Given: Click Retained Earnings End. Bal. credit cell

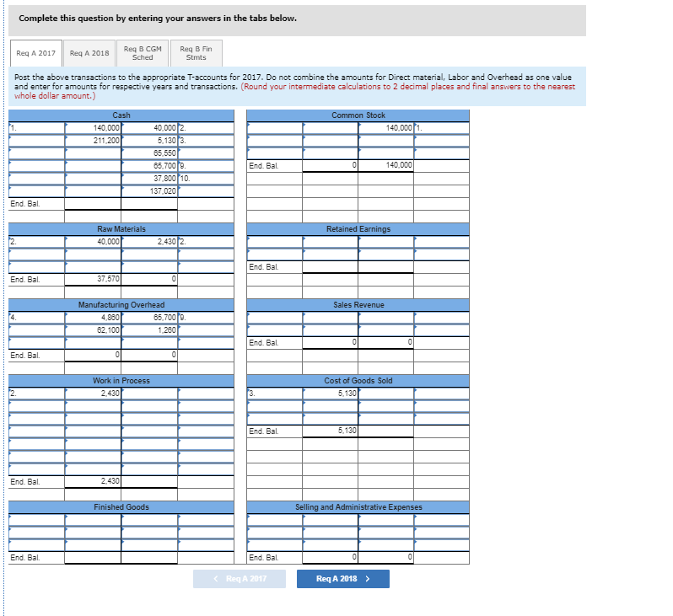Looking at the screenshot, I should tap(386, 267).
